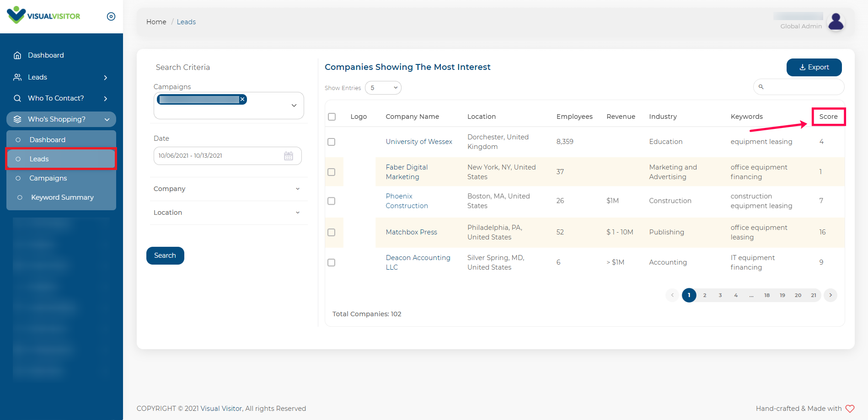This screenshot has height=420, width=868.
Task: Go to page 19
Action: (782, 295)
